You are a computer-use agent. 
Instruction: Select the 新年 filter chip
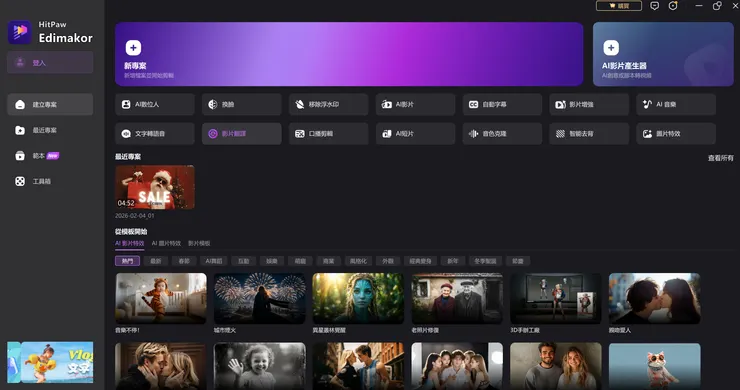coord(453,261)
